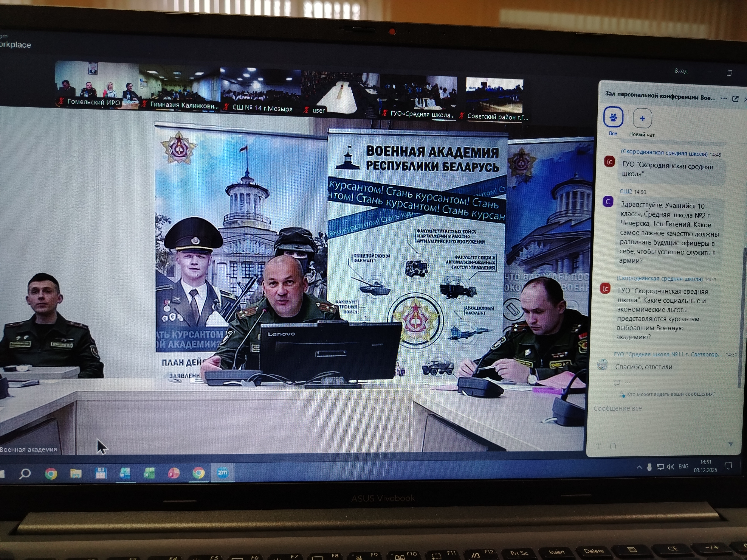Screen dimensions: 747x560
Task: Open the 'Кто может видеть ваши сообщения?' link
Action: point(670,394)
